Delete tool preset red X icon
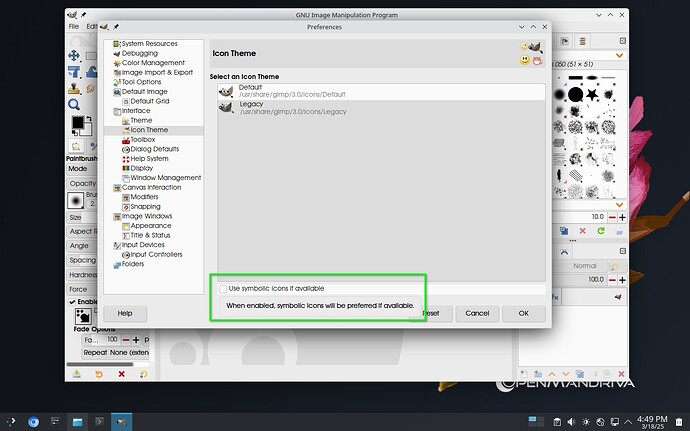Image resolution: width=690 pixels, height=431 pixels. (121, 374)
